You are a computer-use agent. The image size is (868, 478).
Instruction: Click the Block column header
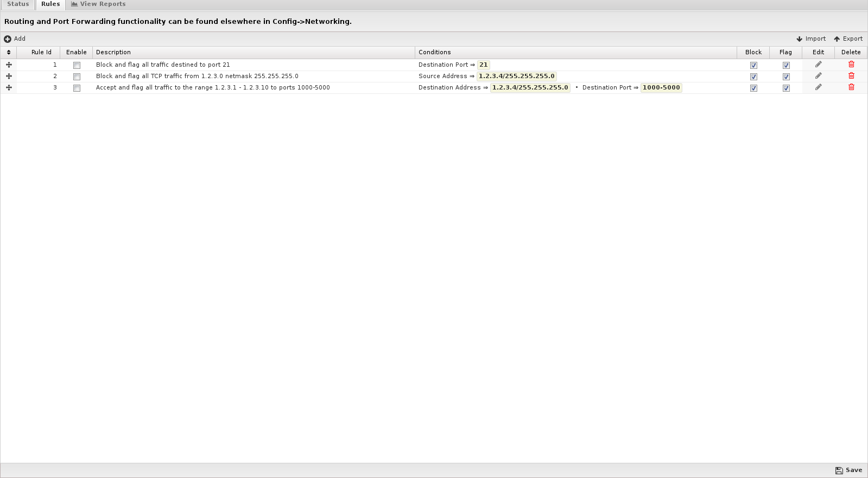pyautogui.click(x=753, y=52)
